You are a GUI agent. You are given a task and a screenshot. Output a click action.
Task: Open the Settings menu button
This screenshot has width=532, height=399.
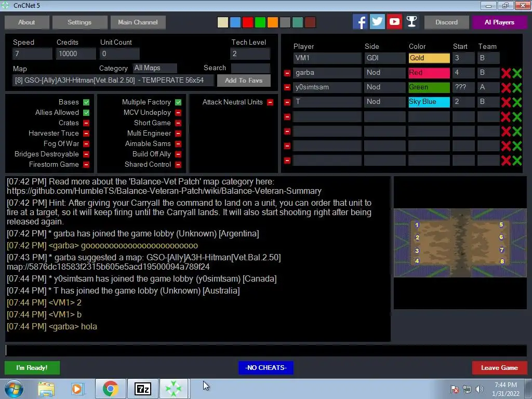pos(79,22)
